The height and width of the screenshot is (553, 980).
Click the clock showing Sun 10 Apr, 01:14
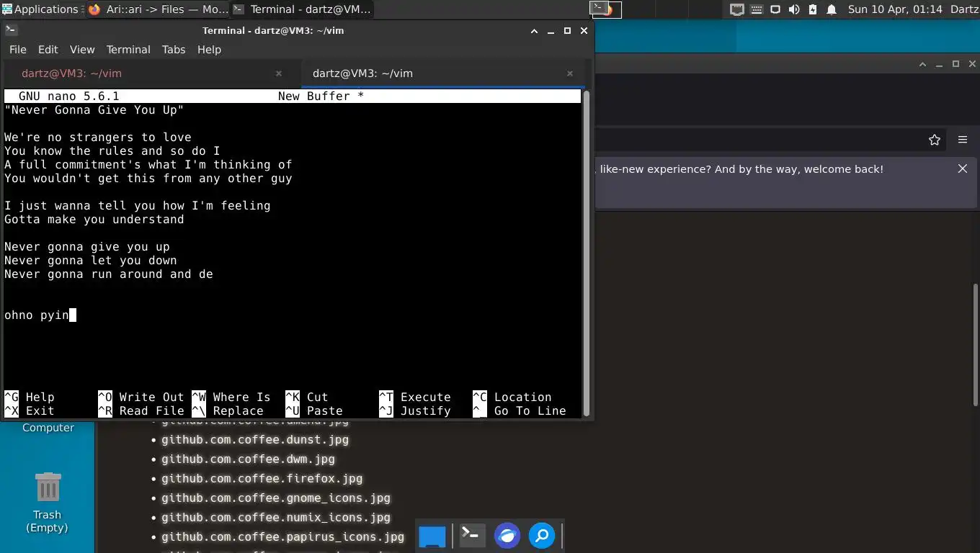(895, 9)
